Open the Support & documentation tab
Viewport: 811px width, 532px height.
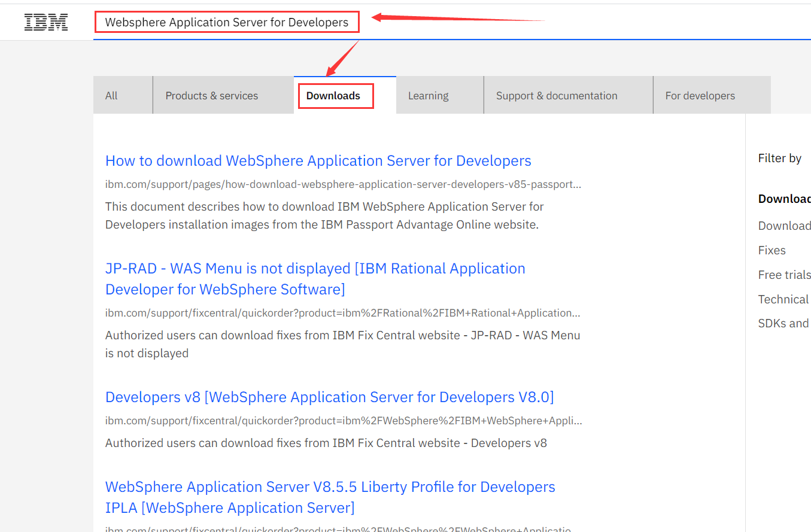[568, 95]
